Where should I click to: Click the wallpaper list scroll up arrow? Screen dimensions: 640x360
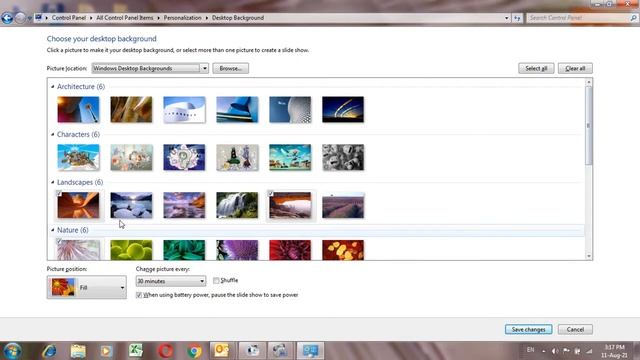589,82
